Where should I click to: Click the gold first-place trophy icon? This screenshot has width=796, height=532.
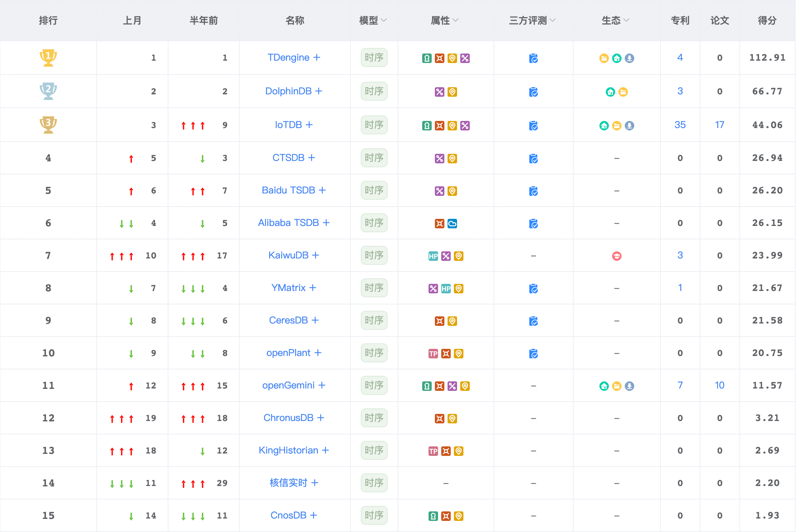48,58
